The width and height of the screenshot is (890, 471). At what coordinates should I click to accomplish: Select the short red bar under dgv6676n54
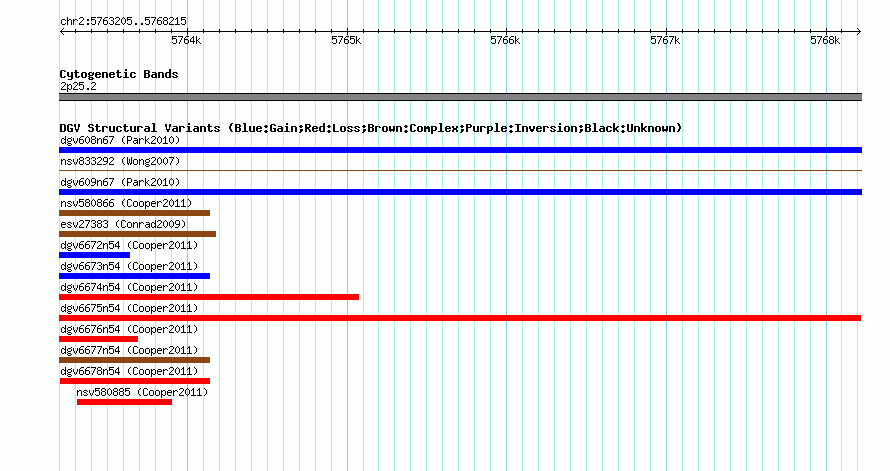point(98,339)
